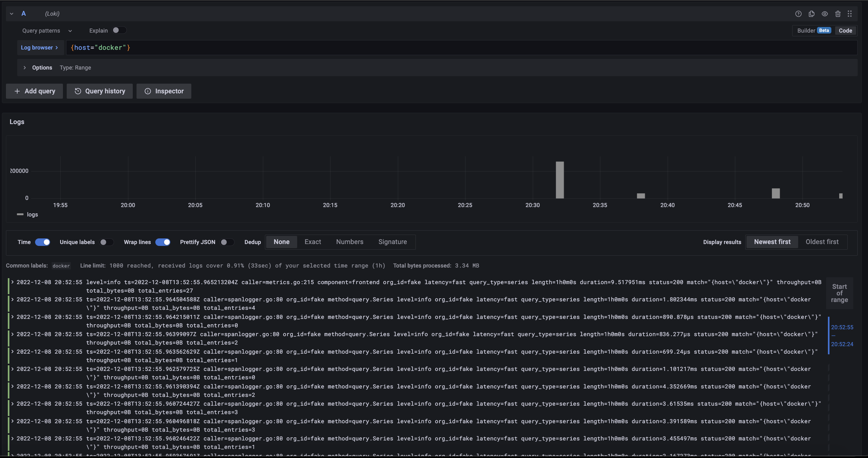This screenshot has width=868, height=458.
Task: Expand first log row chevron
Action: pos(13,282)
